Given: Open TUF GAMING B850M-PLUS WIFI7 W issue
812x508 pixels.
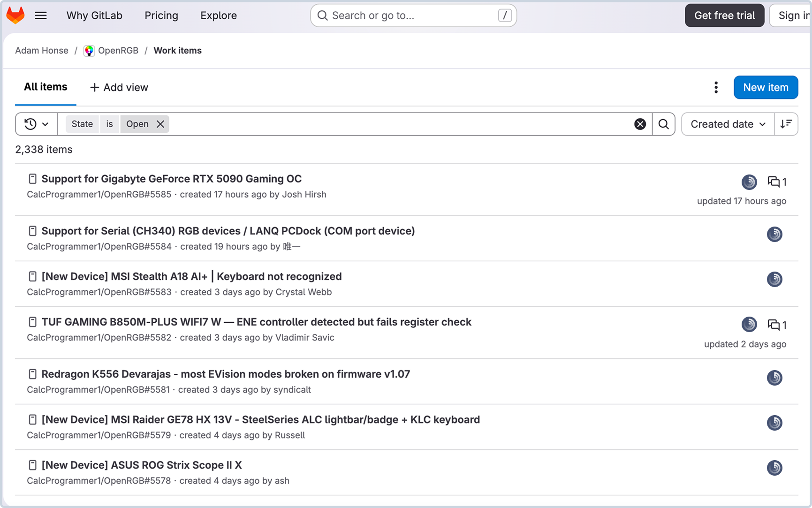Looking at the screenshot, I should pos(256,322).
